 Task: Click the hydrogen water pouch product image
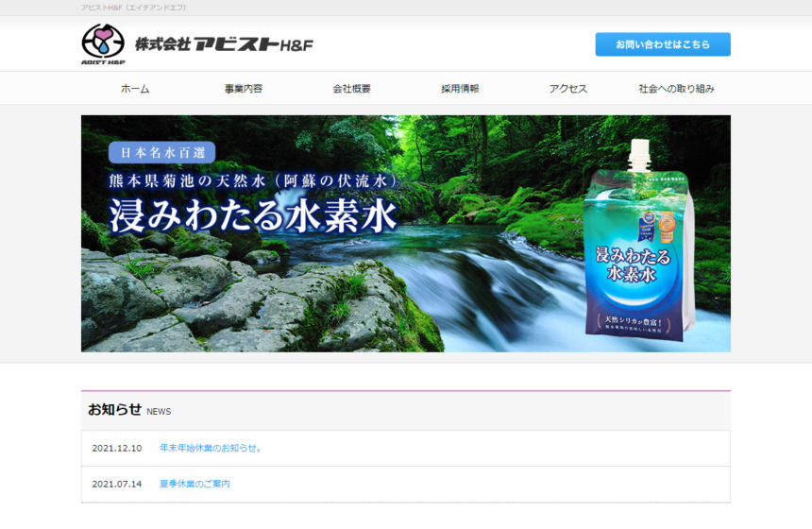[640, 239]
